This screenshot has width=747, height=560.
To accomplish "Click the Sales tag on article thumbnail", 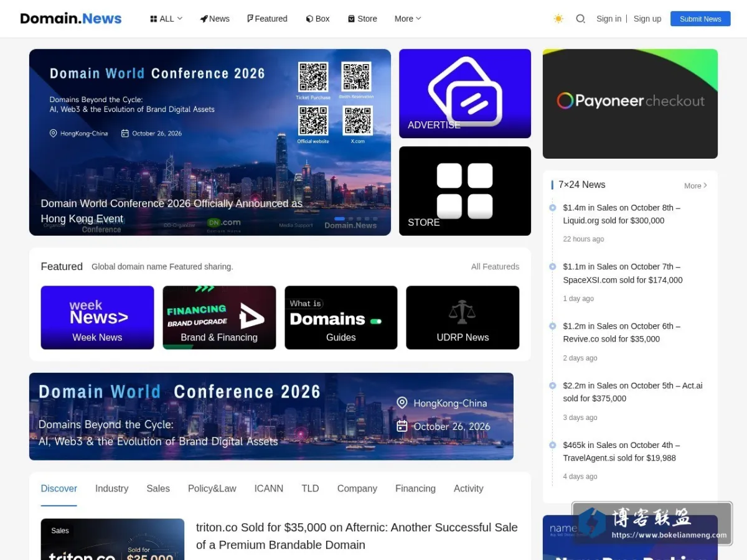I will 60,531.
